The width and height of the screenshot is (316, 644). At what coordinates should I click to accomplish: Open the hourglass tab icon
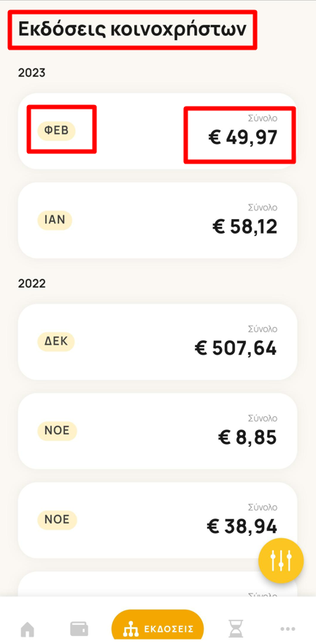(236, 629)
